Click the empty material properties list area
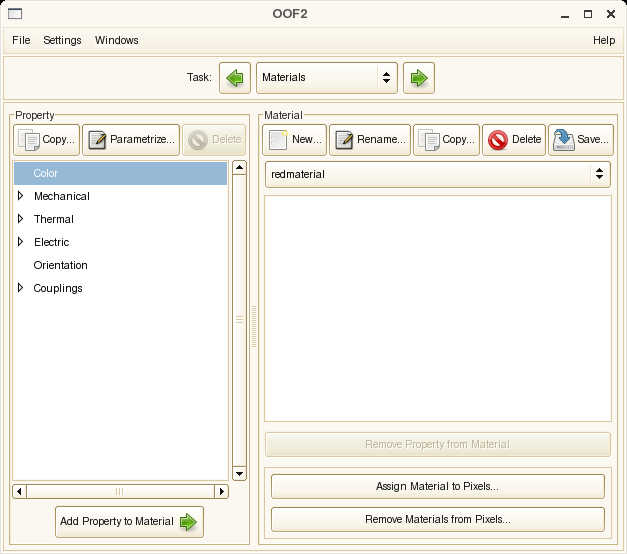Viewport: 627px width, 554px height. click(438, 308)
